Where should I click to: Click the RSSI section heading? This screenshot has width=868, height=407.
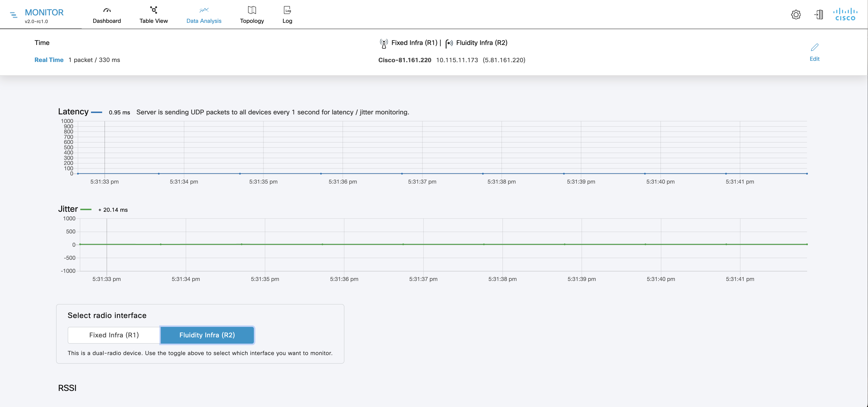coord(67,388)
